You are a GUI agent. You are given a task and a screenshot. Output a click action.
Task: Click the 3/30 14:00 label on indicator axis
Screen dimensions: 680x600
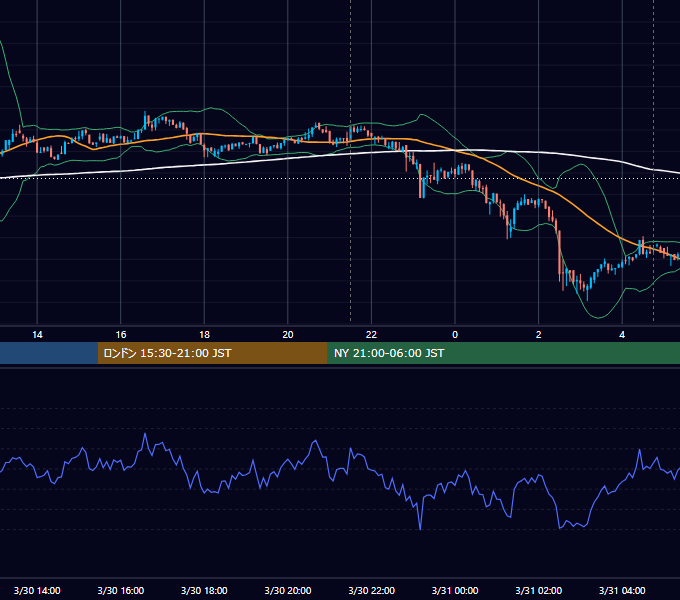[x=37, y=590]
